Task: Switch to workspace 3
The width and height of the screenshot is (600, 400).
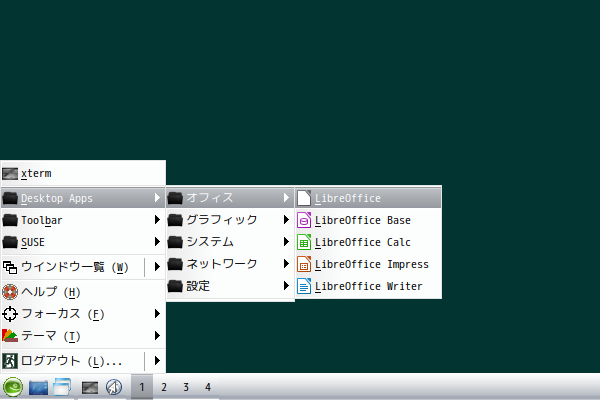Action: point(186,387)
